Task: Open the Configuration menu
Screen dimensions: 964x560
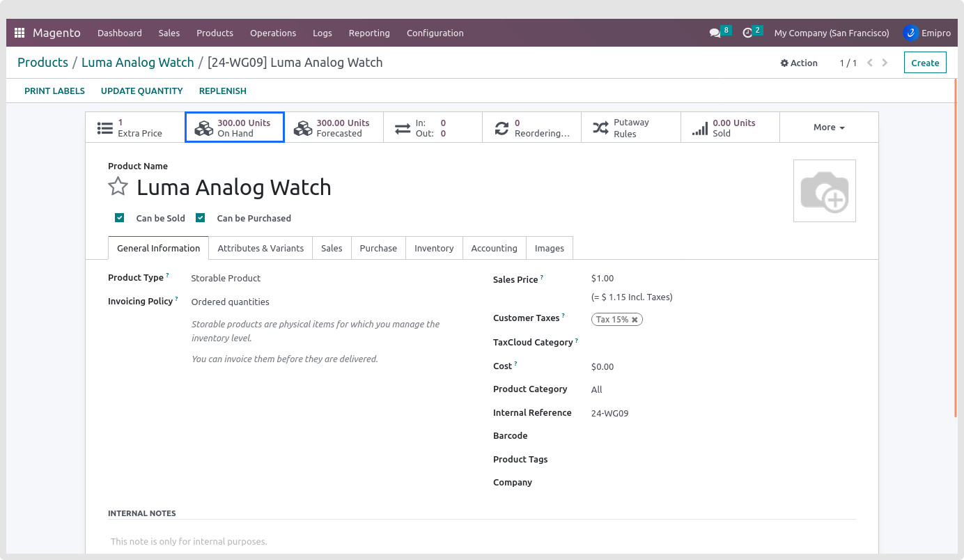Action: (x=435, y=33)
